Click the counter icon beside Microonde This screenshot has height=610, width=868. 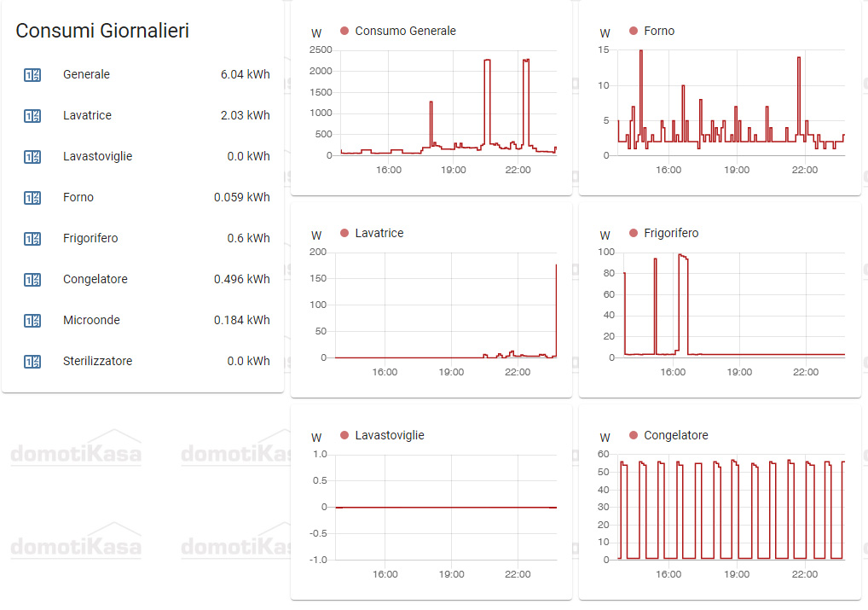(x=32, y=321)
